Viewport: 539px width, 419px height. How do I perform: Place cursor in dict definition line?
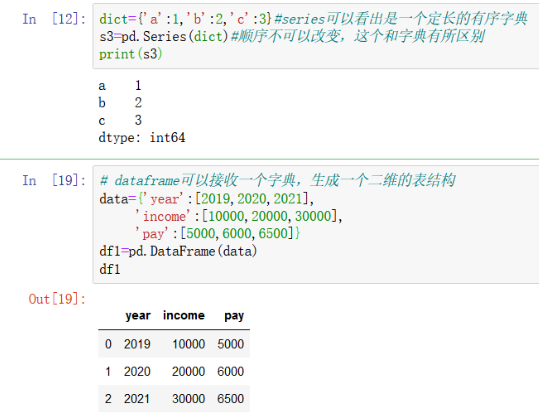coord(313,19)
